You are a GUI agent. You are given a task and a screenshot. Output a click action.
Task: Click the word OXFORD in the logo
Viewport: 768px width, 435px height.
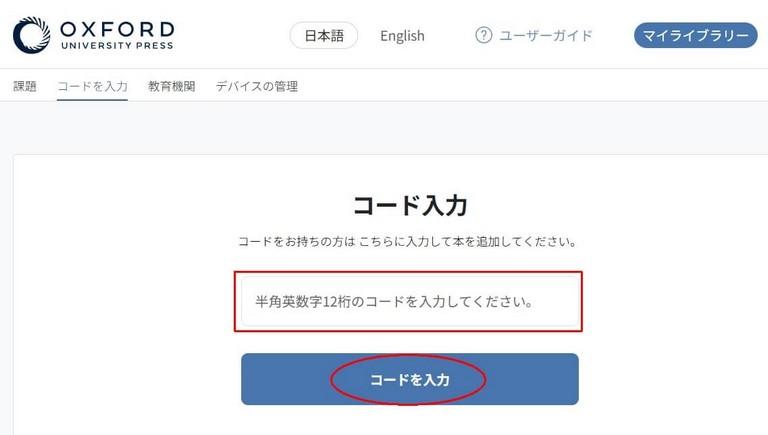pyautogui.click(x=117, y=29)
